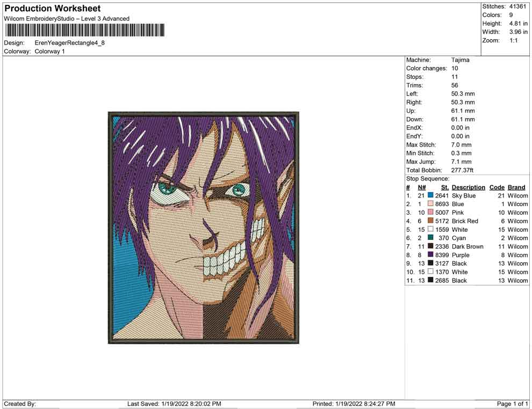
Task: Click the 'Production Worksheet' title
Action: pyautogui.click(x=53, y=9)
